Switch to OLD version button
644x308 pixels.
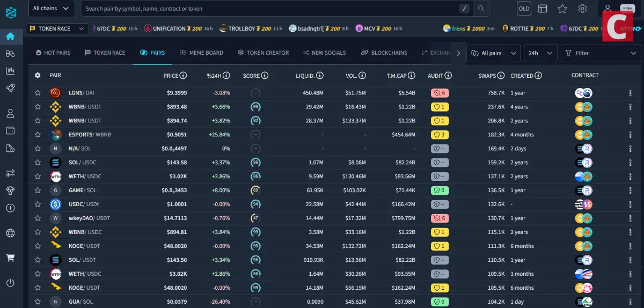(524, 9)
